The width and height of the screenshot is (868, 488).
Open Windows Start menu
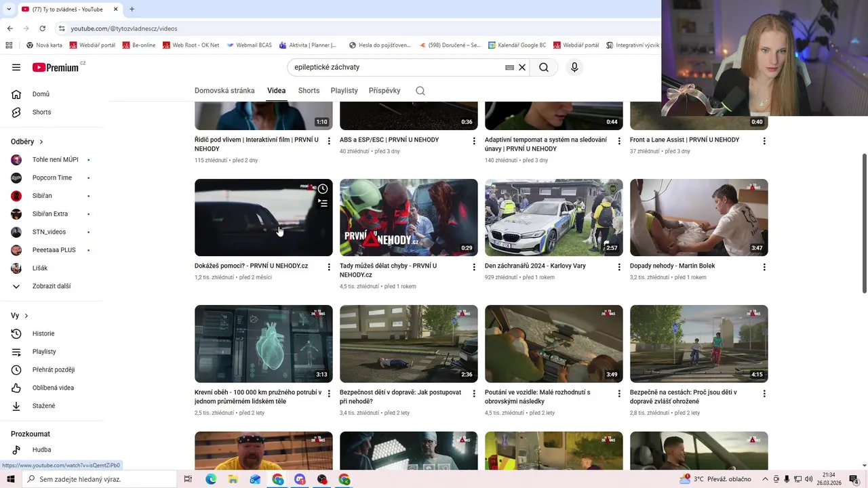[10, 479]
